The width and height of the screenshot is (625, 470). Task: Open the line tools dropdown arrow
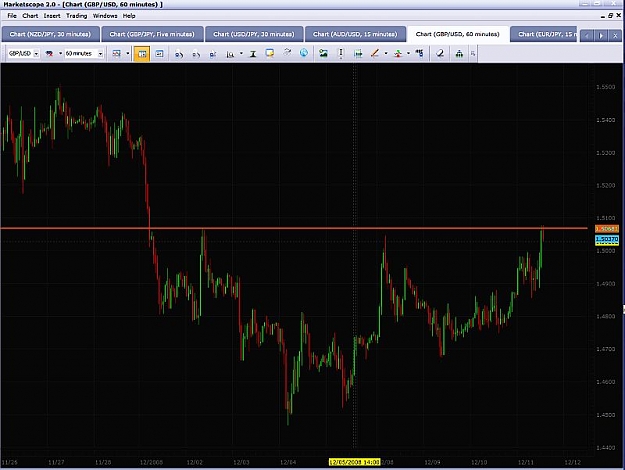(x=386, y=53)
